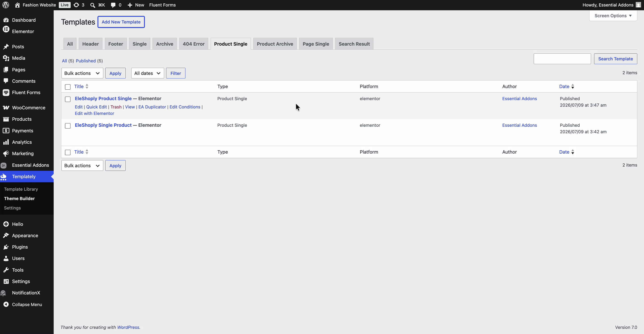Click the updates refresh icon in the admin bar
Screen dimensions: 644x334
point(76,5)
